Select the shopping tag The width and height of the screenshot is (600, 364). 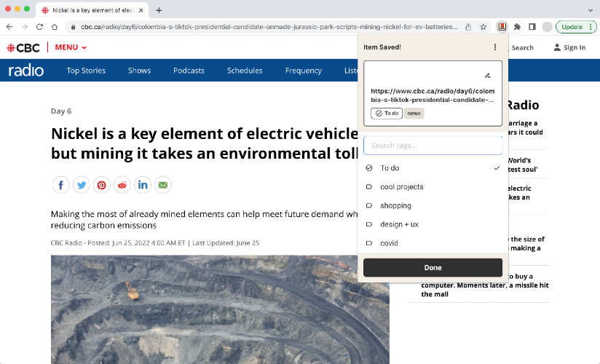433,205
